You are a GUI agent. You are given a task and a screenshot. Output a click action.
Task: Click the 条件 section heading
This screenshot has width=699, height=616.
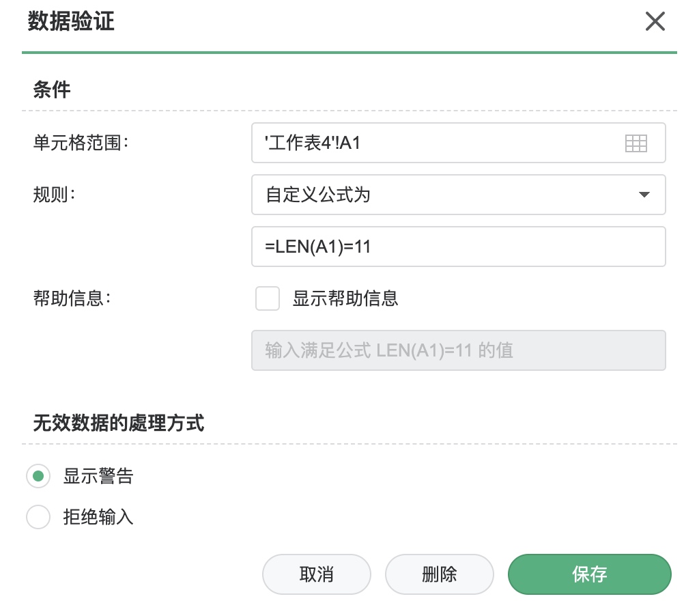tap(52, 89)
